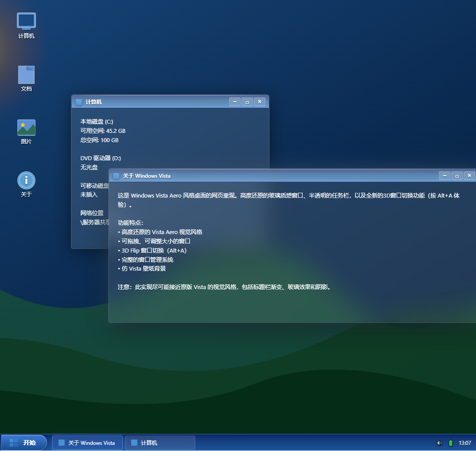Click 功能特点: heading in 关于 window

[x=130, y=223]
